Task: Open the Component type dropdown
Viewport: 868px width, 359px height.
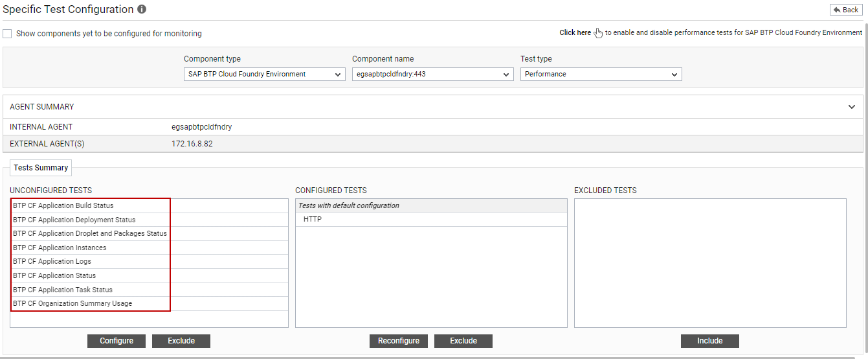Action: tap(265, 75)
